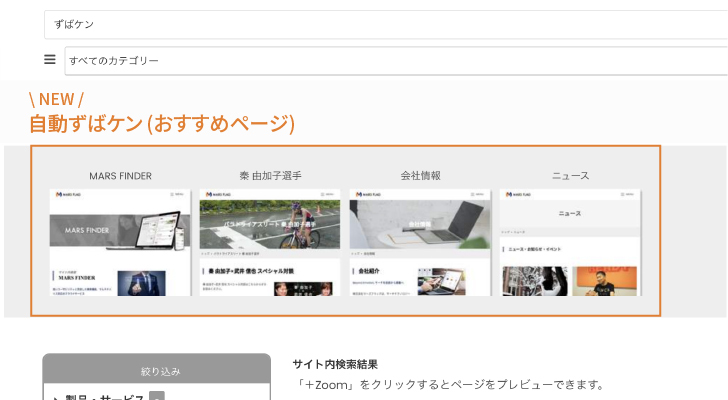
Task: Click the search field containing ずばケン
Action: [386, 25]
